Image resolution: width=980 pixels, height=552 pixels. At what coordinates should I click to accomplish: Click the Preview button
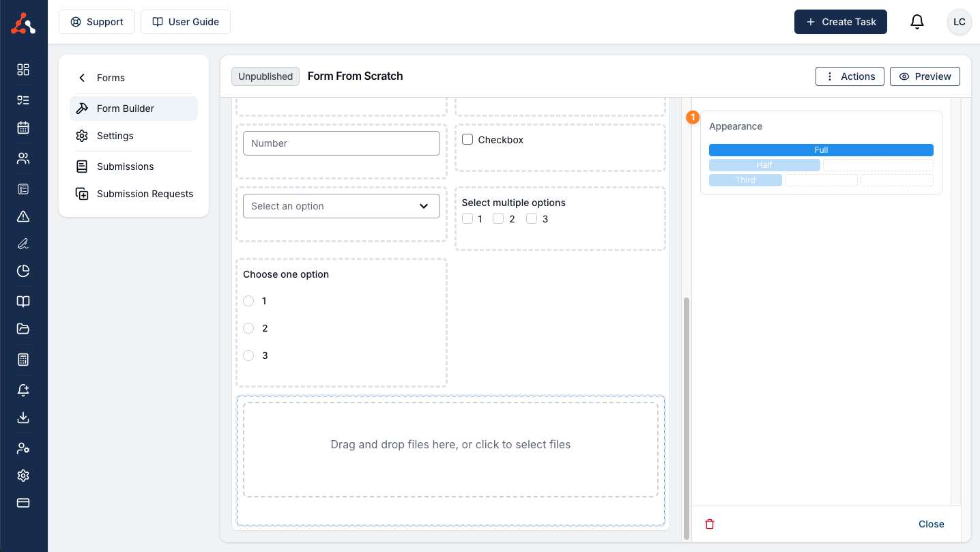click(x=925, y=76)
